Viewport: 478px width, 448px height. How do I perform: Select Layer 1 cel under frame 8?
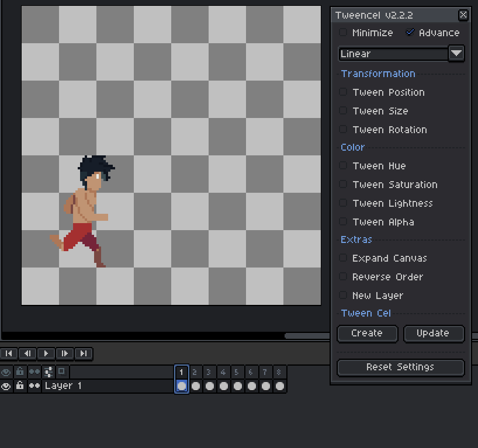point(279,386)
